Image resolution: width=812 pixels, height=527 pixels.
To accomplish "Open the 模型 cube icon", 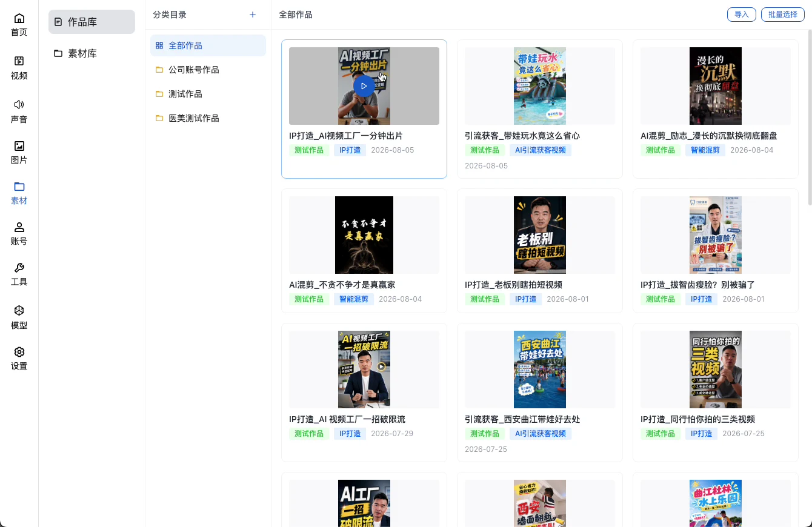I will (19, 310).
